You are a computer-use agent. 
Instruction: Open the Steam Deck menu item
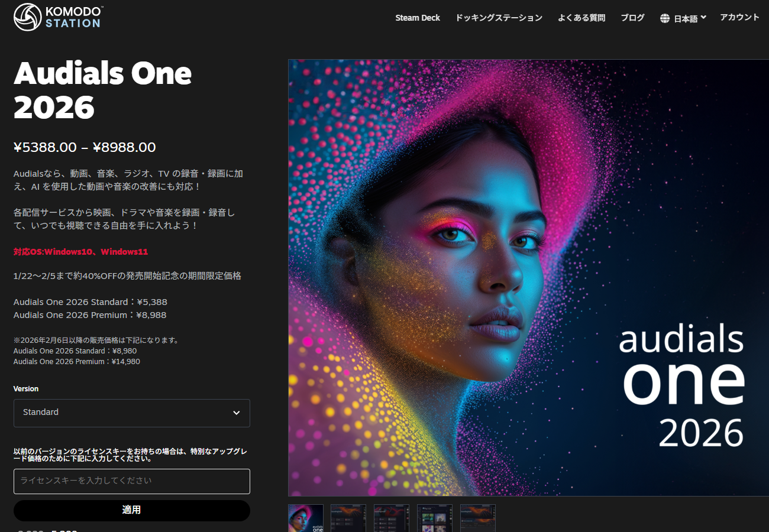tap(418, 18)
